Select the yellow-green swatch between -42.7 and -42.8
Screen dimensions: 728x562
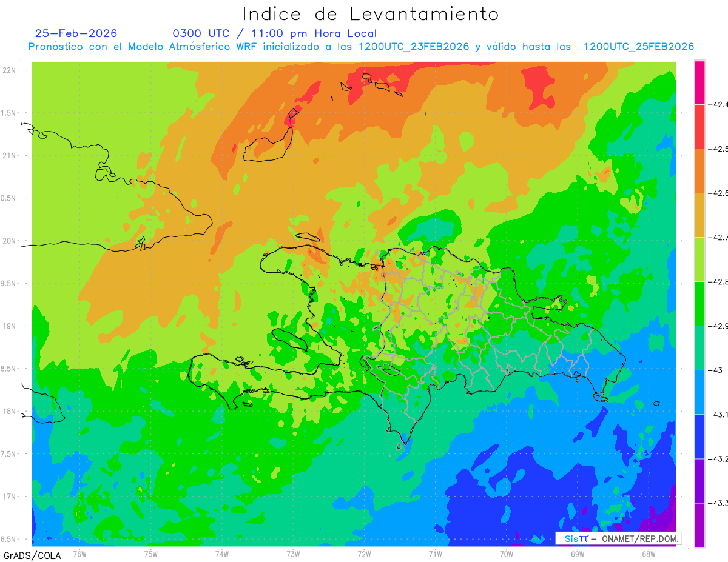(x=699, y=259)
